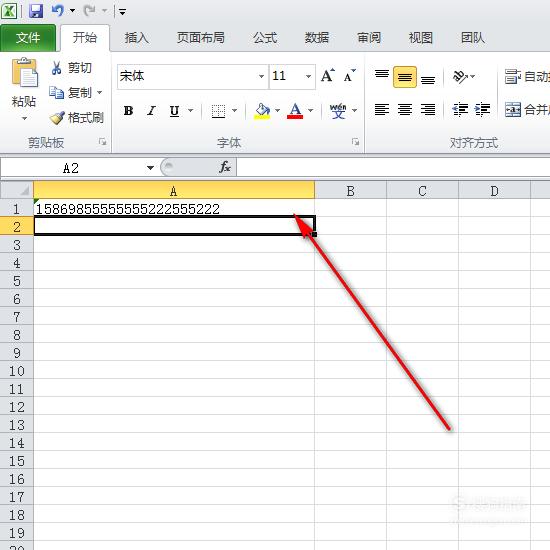This screenshot has width=550, height=550.
Task: Toggle Italic formatting
Action: (151, 111)
